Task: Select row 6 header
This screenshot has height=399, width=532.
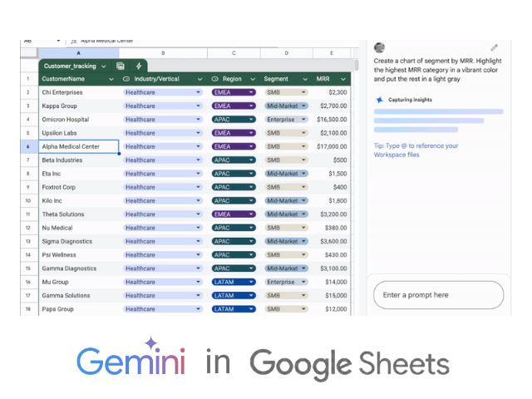Action: click(29, 146)
